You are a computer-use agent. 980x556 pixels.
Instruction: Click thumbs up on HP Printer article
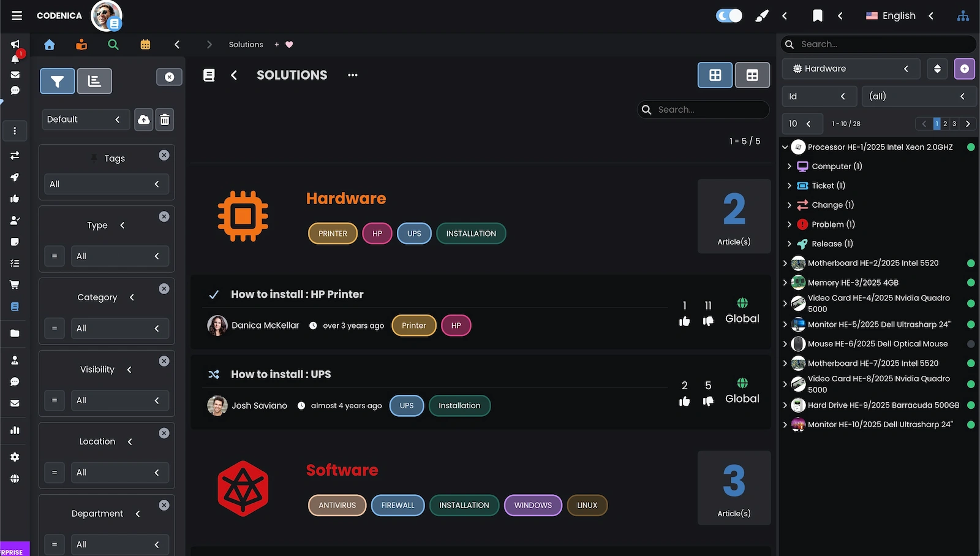pyautogui.click(x=684, y=321)
